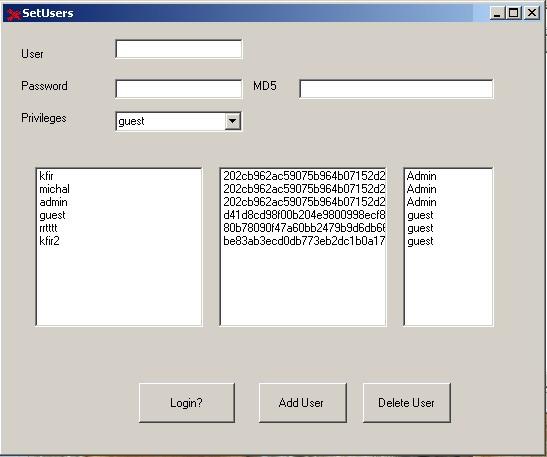This screenshot has height=457, width=547.
Task: Select the first Admin privilege entry
Action: click(x=448, y=176)
